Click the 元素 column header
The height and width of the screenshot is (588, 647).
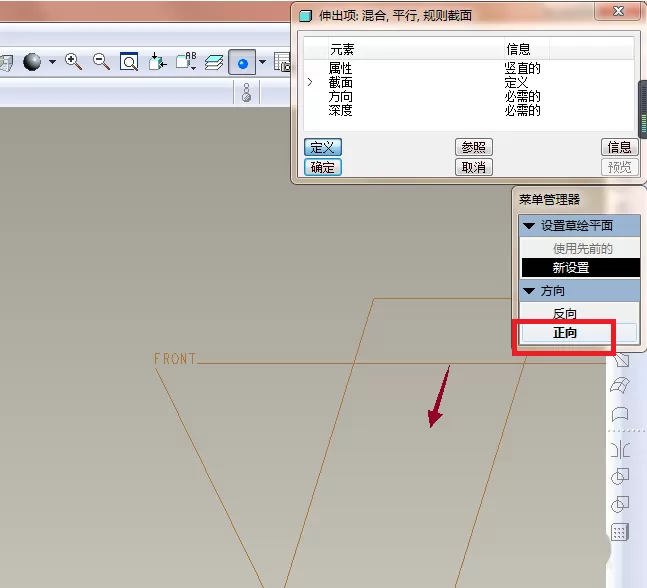pyautogui.click(x=342, y=50)
